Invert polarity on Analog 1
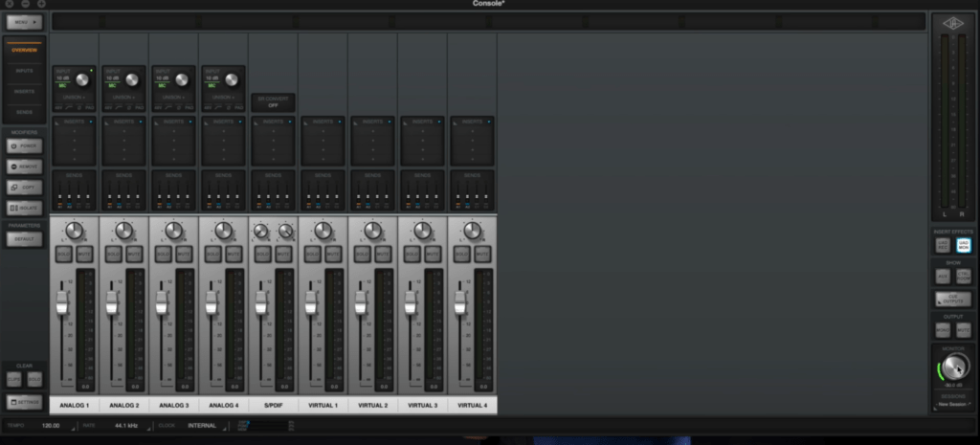This screenshot has width=980, height=445. click(x=78, y=107)
